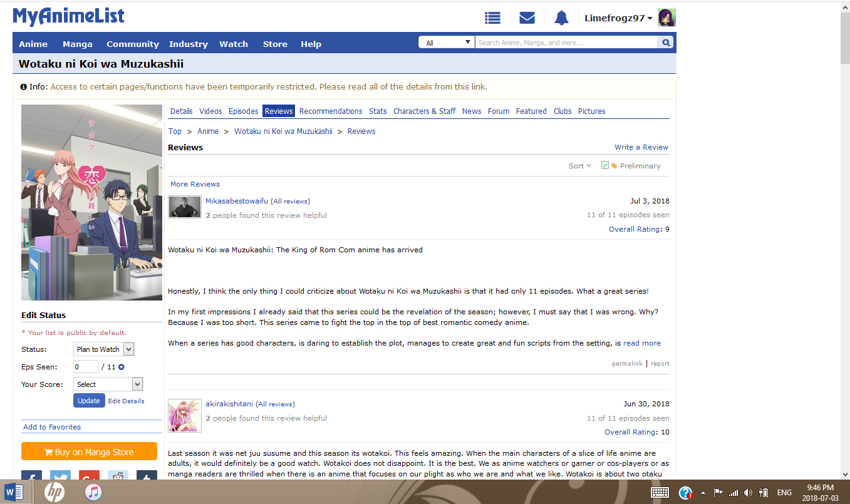Expand the Sort reviews menu
This screenshot has width=850, height=504.
pos(579,166)
